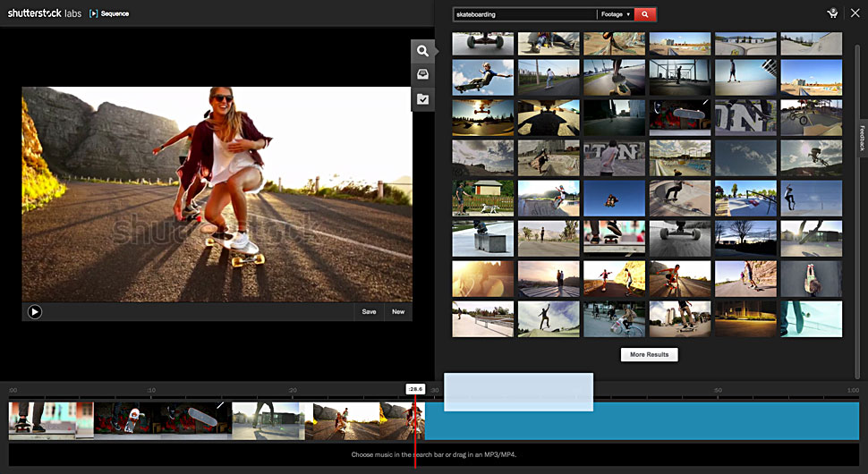Load More Results

coord(650,355)
